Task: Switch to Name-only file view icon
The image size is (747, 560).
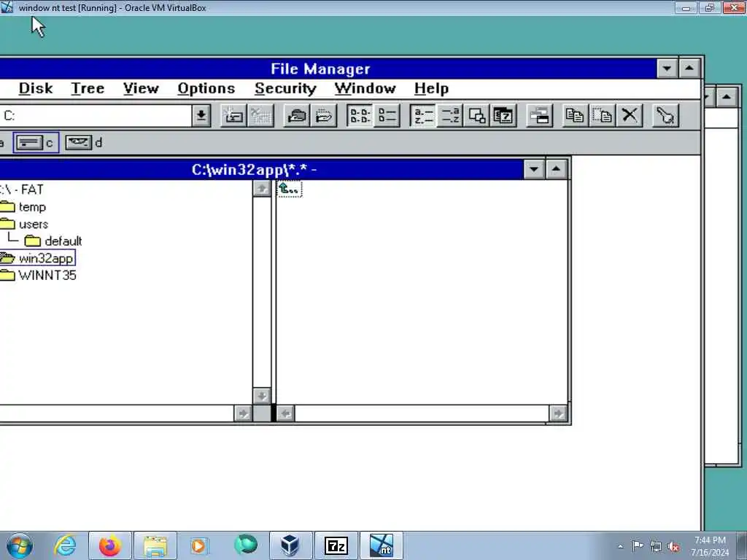Action: 360,115
